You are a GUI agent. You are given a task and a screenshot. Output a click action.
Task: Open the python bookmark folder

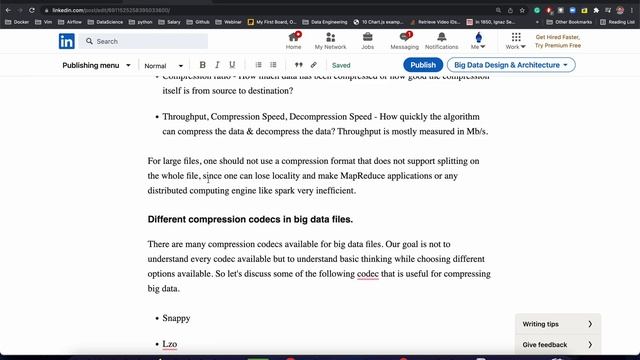[140, 22]
